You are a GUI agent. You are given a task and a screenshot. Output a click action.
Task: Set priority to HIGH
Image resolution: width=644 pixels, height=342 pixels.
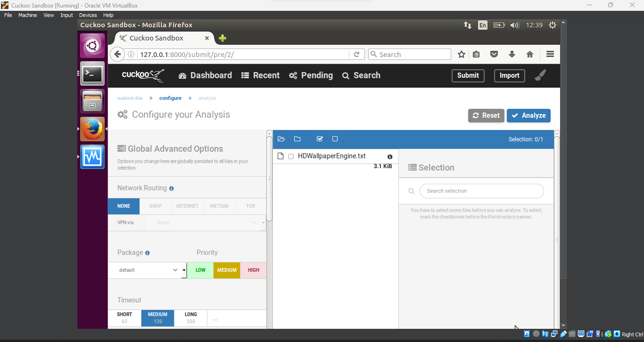point(253,270)
